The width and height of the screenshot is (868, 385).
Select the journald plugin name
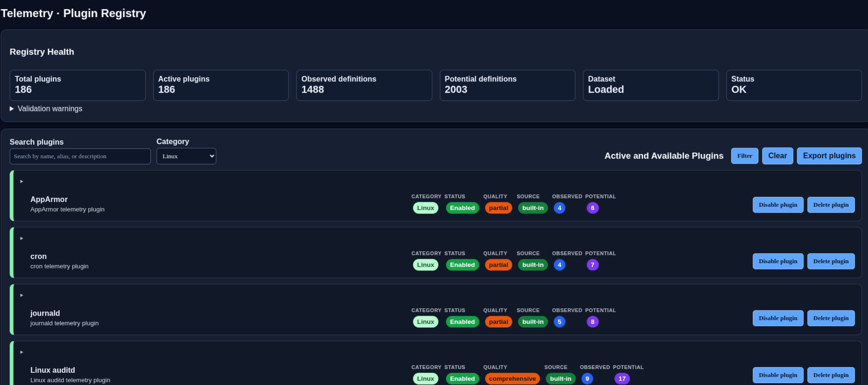45,313
